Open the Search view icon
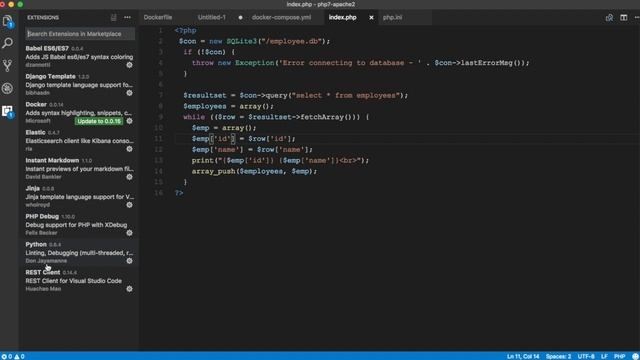640x360 pixels. coord(7,43)
